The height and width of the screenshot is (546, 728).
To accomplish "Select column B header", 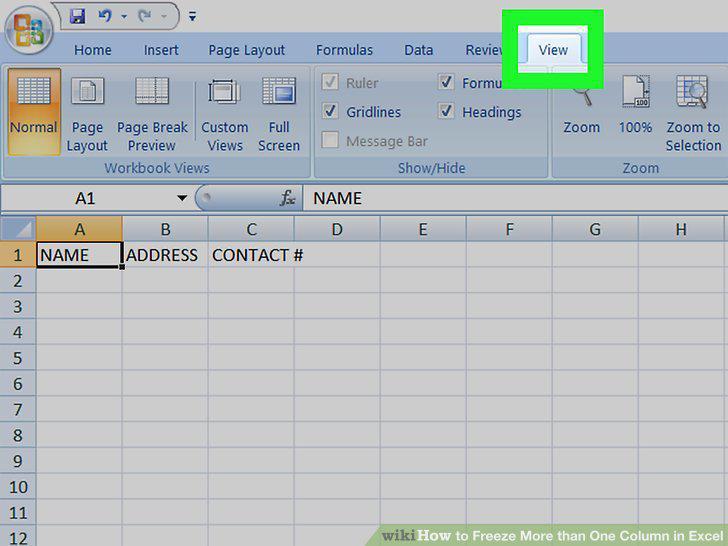I will pyautogui.click(x=165, y=229).
